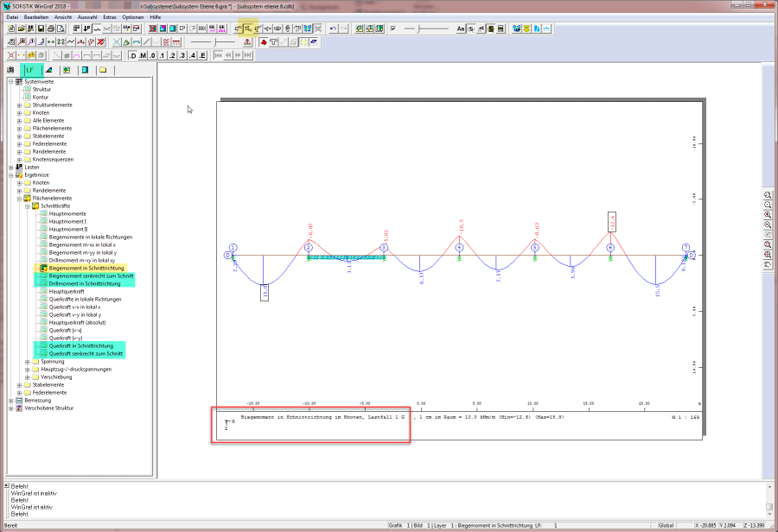Click the '.E' toolbar button
Image resolution: width=778 pixels, height=532 pixels.
tap(202, 55)
